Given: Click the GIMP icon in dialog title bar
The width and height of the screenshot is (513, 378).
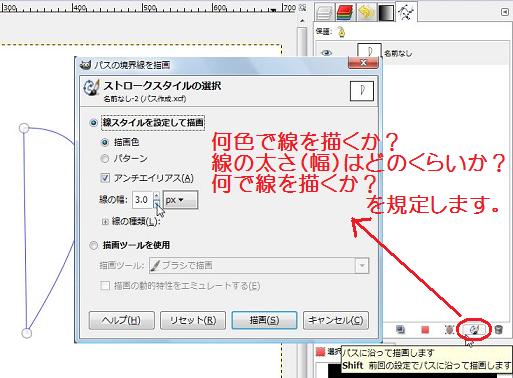Looking at the screenshot, I should point(86,65).
